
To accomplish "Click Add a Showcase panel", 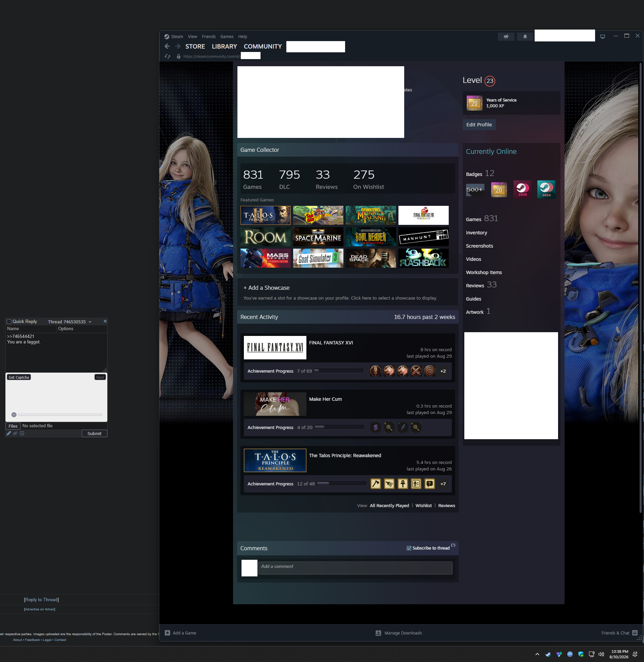I will click(348, 292).
